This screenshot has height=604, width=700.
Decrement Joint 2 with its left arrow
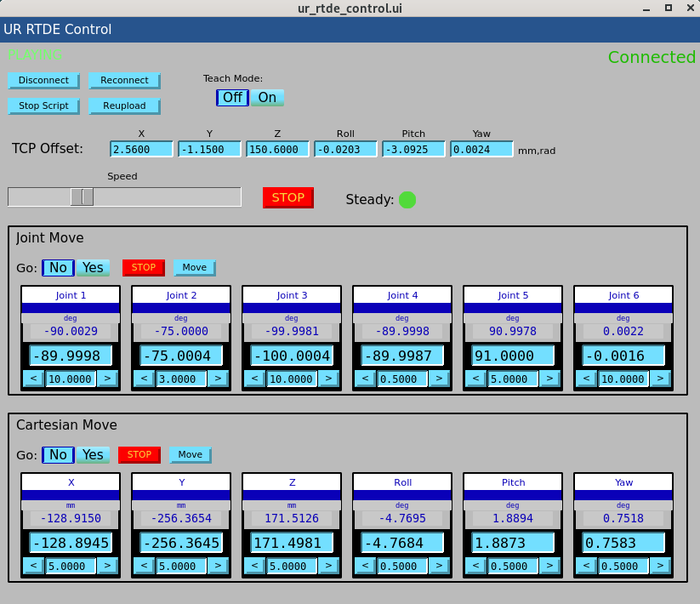145,379
